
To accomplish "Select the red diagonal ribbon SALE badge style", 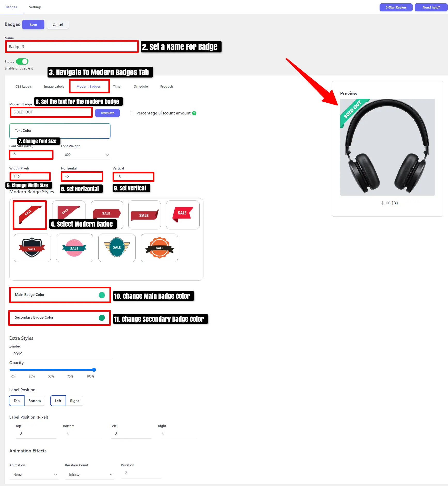I will click(x=30, y=215).
